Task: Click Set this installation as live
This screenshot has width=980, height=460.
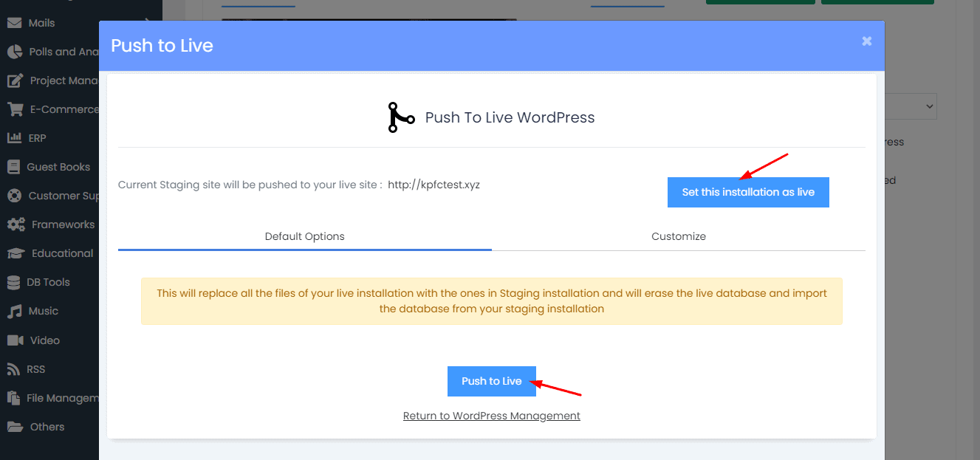Action: 748,192
